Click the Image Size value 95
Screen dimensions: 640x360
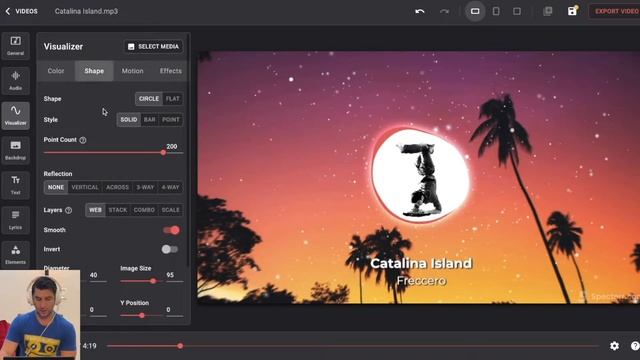tap(174, 276)
